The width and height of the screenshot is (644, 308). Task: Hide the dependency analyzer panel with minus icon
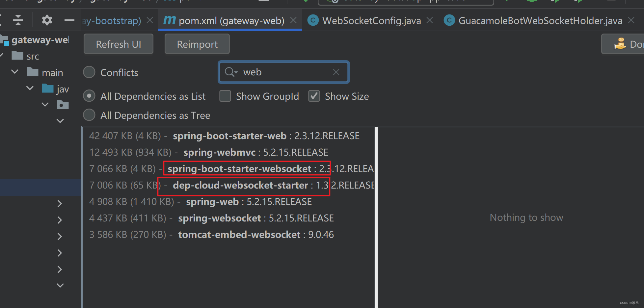tap(69, 20)
